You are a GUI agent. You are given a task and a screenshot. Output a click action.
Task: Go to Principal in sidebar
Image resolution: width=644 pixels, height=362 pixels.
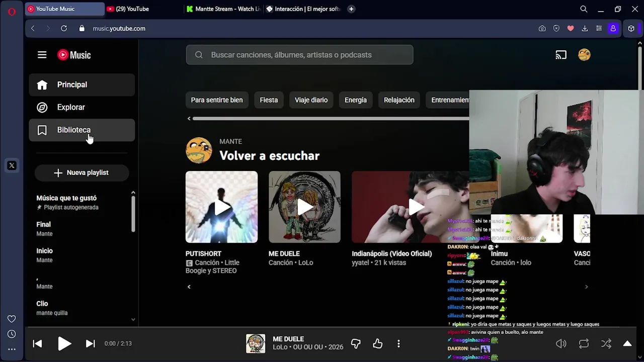pyautogui.click(x=82, y=85)
